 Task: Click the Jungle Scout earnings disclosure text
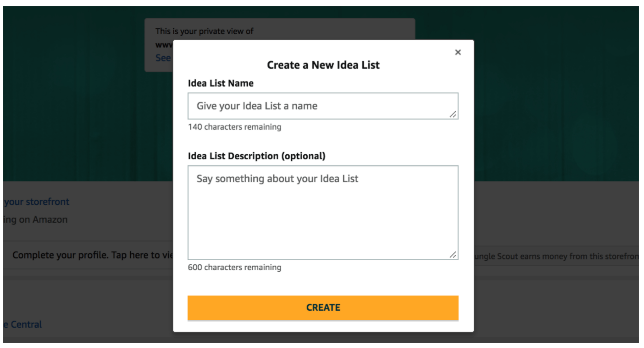(x=556, y=256)
